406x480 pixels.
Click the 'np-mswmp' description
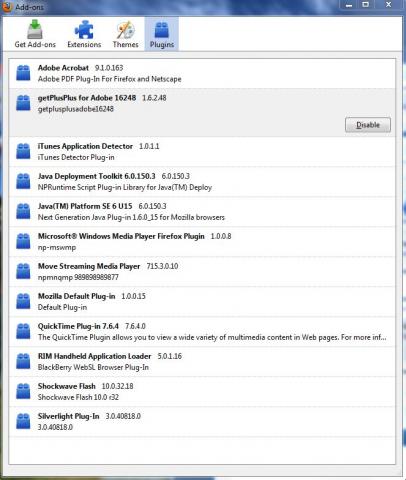coord(57,248)
